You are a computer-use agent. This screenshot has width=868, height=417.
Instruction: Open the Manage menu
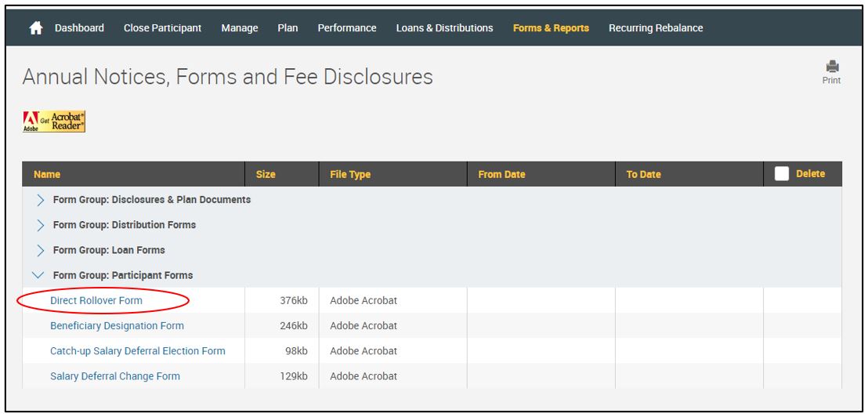(x=240, y=28)
